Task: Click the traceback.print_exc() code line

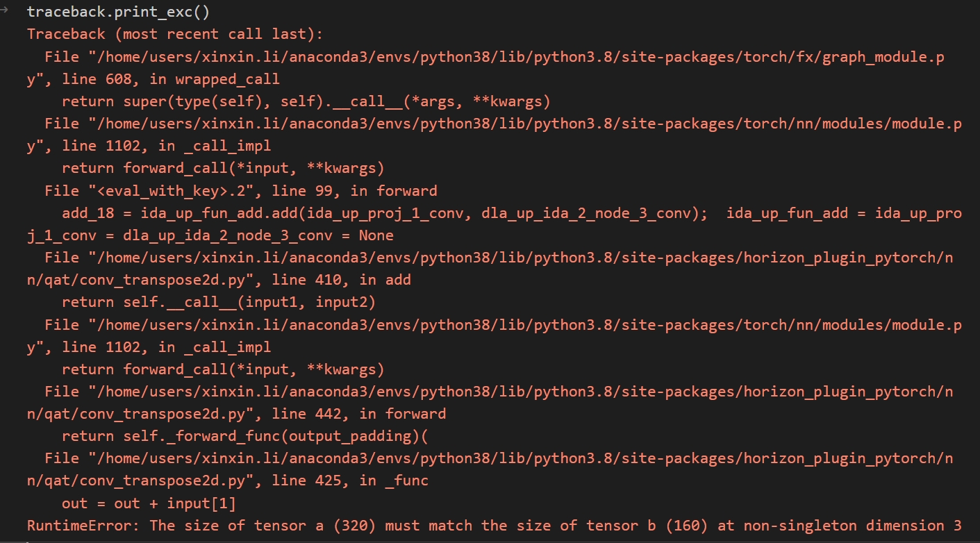Action: click(x=118, y=12)
